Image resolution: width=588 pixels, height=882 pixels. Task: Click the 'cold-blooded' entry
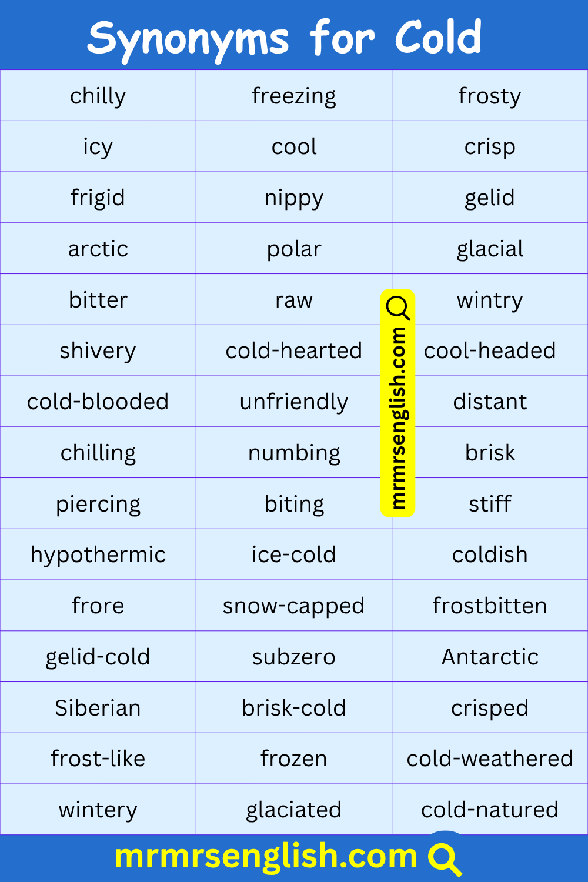pos(98,402)
